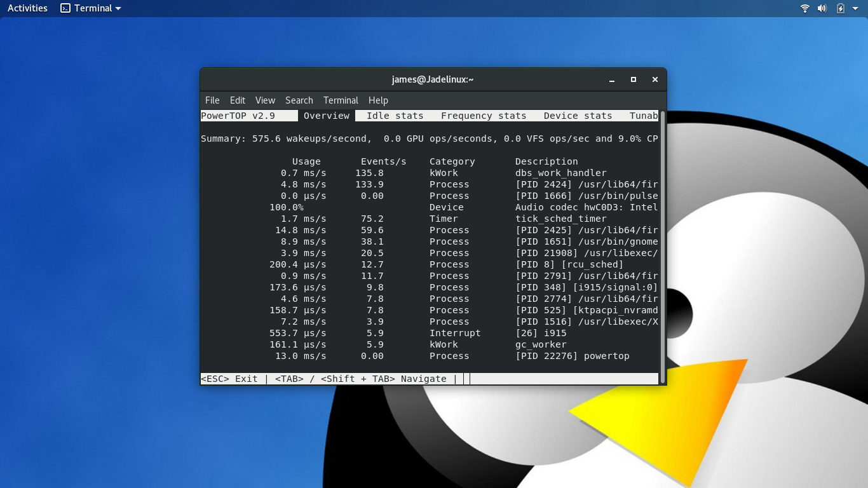Click the Events/s column header

384,161
